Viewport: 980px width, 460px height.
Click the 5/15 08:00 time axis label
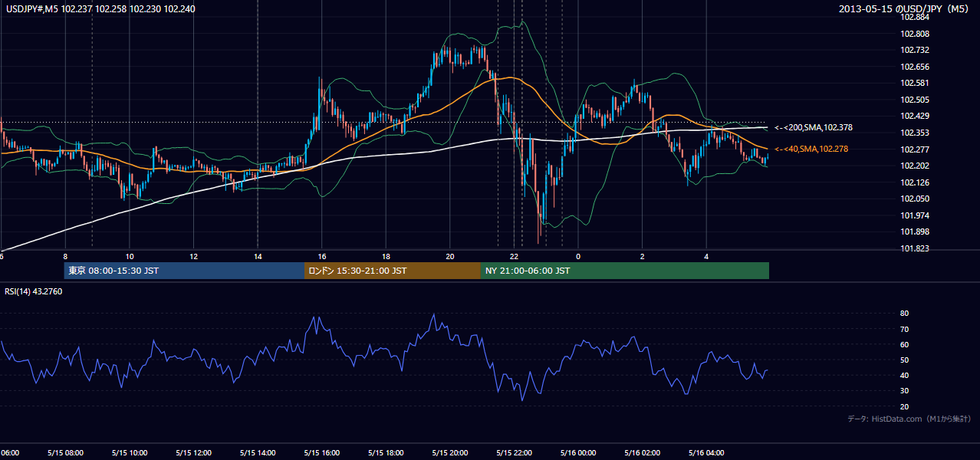pyautogui.click(x=65, y=452)
